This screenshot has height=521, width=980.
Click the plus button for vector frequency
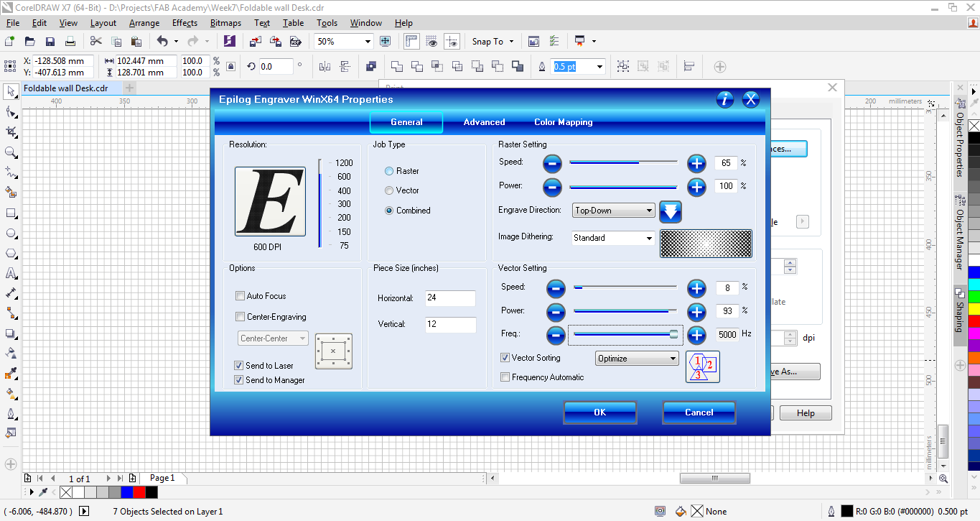(696, 335)
